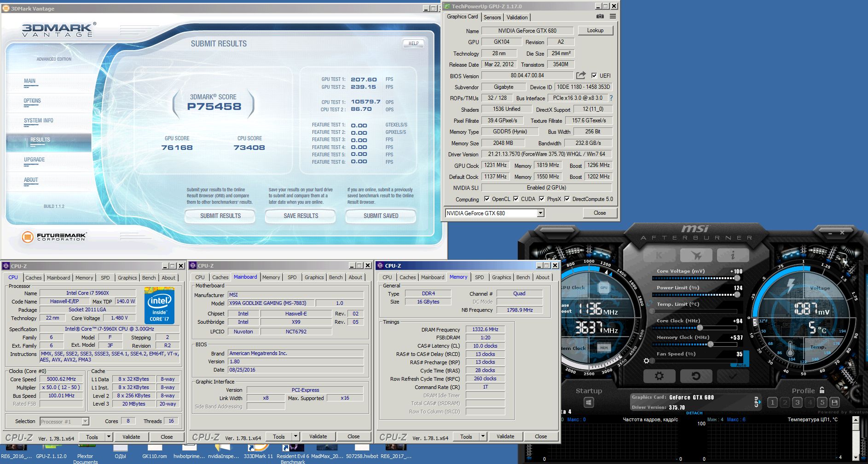Toggle the fan speed Auto button in Afterburner
Screen dimensions: 868x464
[741, 365]
